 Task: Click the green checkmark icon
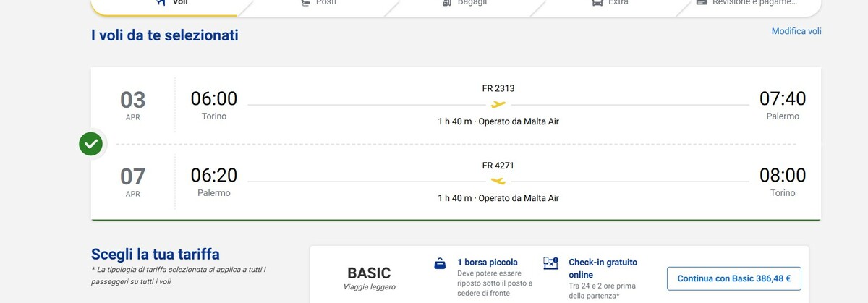pyautogui.click(x=91, y=144)
